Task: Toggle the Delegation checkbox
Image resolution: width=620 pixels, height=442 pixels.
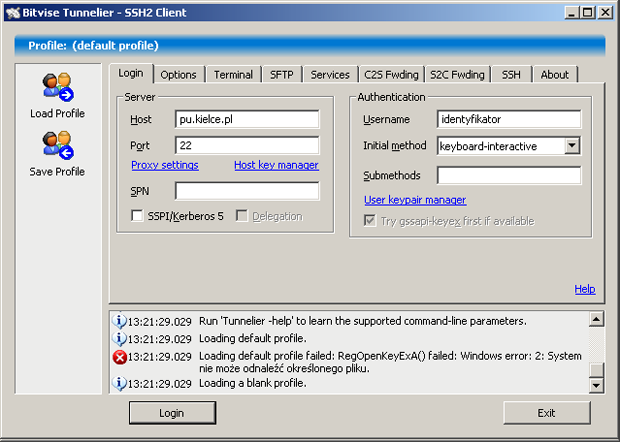Action: 241,216
